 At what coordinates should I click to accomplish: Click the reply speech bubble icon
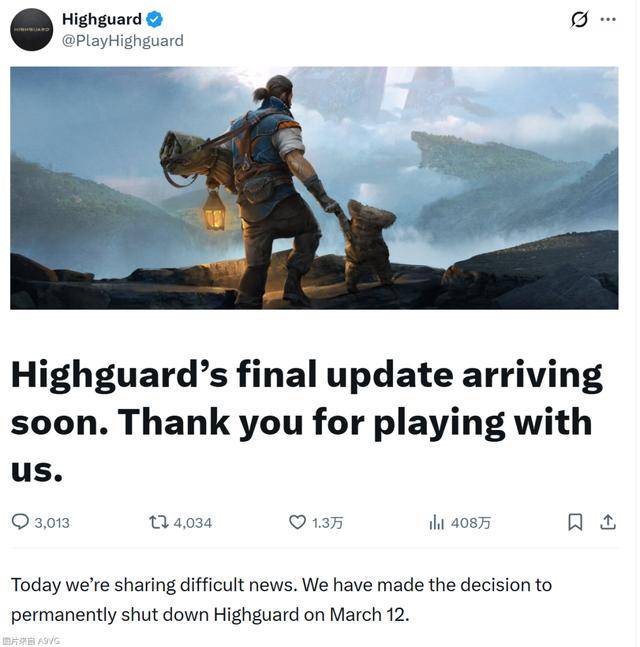20,522
